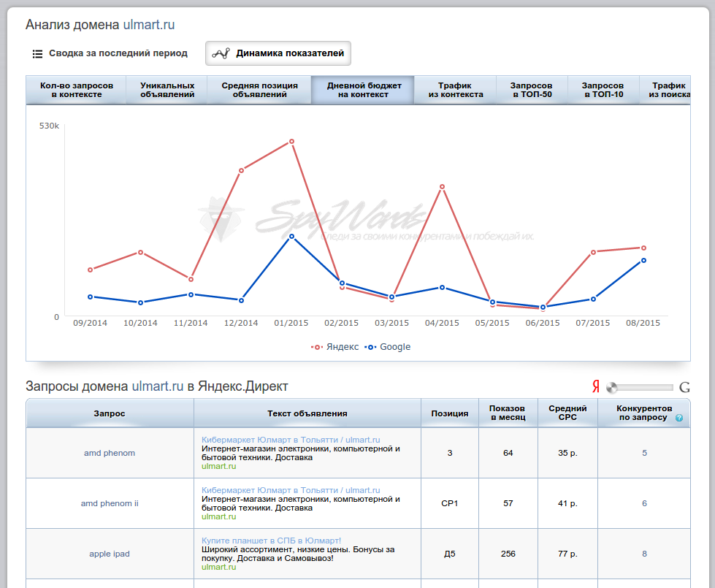715x588 pixels.
Task: Click average CPC value 77 р.
Action: click(567, 554)
